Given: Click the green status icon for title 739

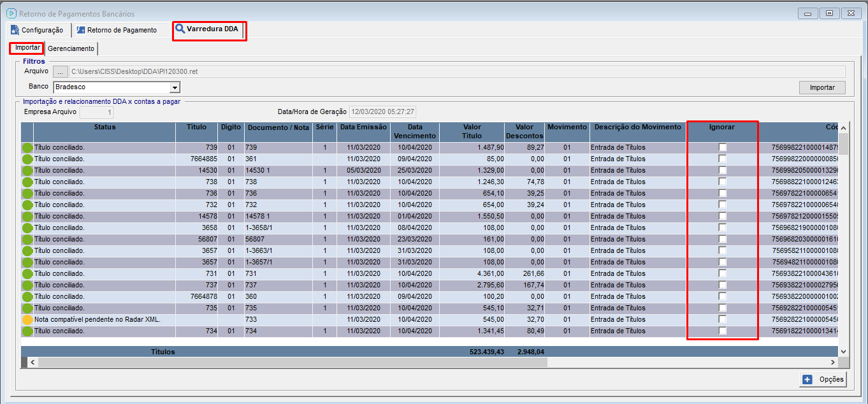Looking at the screenshot, I should click(27, 148).
